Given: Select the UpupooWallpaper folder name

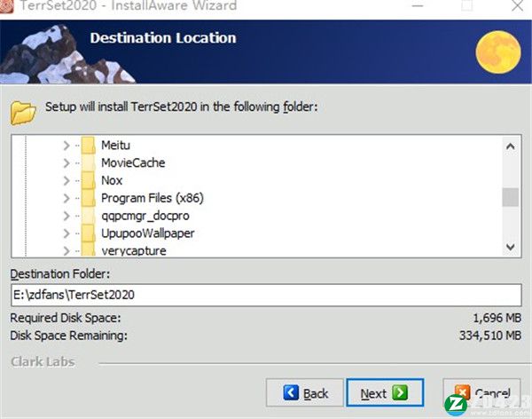Looking at the screenshot, I should click(x=147, y=233).
